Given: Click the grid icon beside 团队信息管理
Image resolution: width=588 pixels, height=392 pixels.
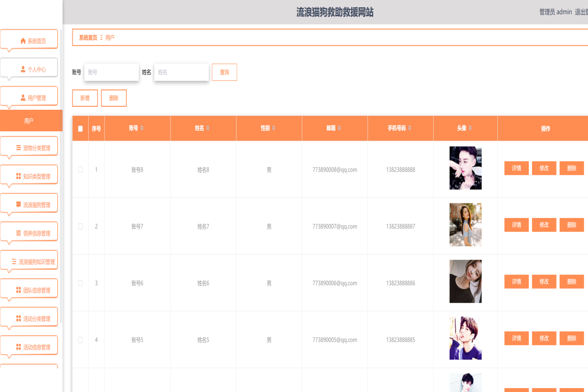Looking at the screenshot, I should click(x=19, y=290).
